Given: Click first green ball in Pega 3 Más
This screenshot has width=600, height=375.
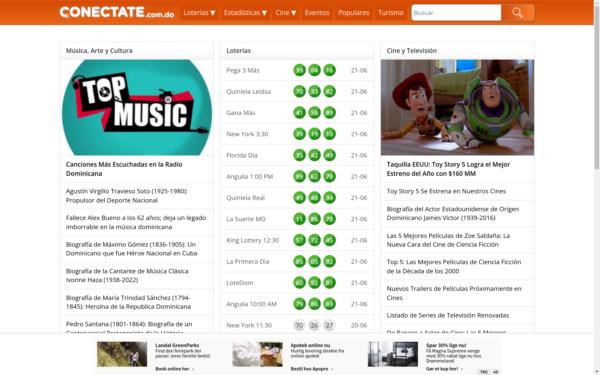Looking at the screenshot, I should click(x=299, y=70).
